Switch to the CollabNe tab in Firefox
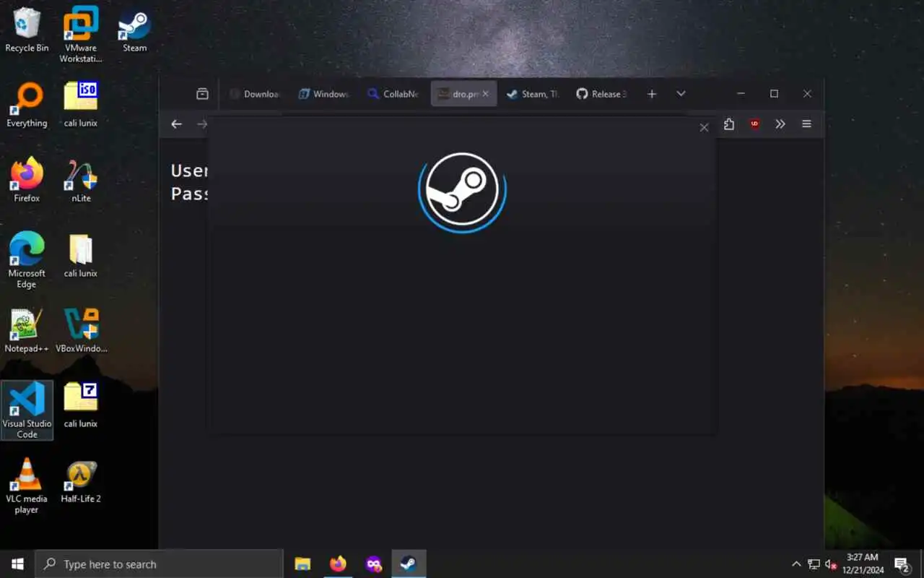 (393, 94)
